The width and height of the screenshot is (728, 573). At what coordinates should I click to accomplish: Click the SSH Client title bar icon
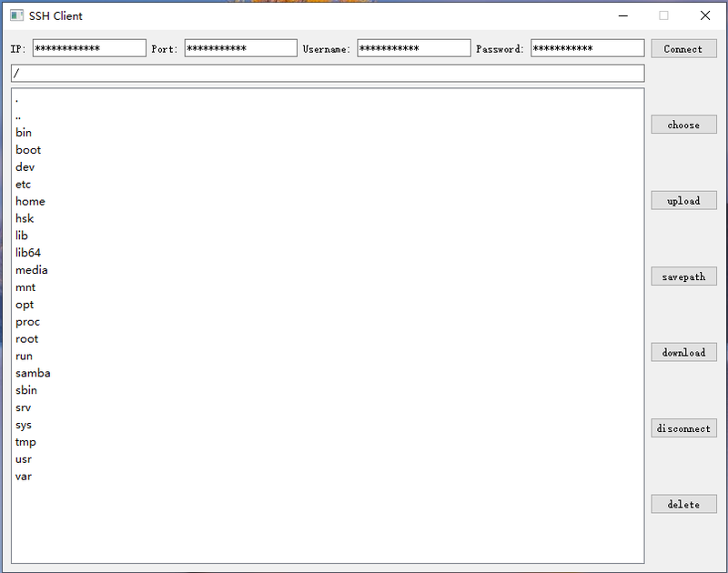pos(16,15)
